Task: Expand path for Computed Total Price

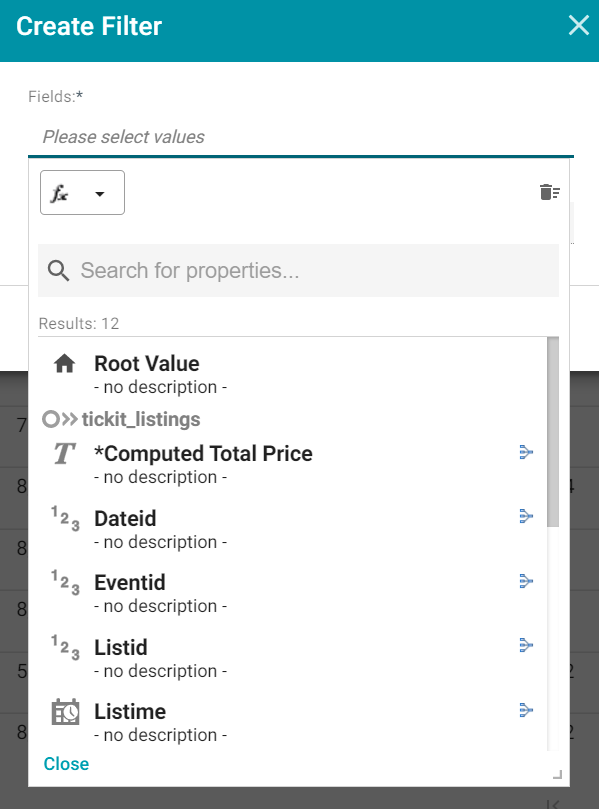Action: [526, 452]
